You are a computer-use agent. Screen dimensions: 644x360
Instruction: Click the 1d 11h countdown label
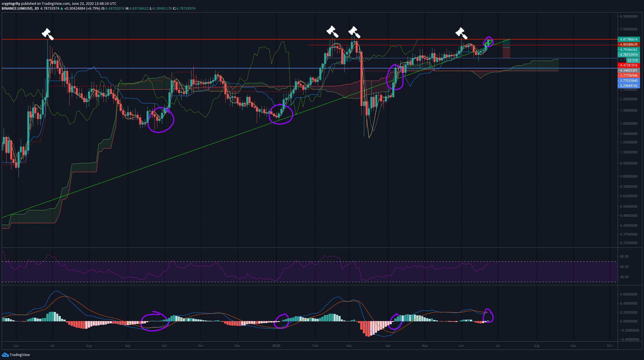coord(633,60)
